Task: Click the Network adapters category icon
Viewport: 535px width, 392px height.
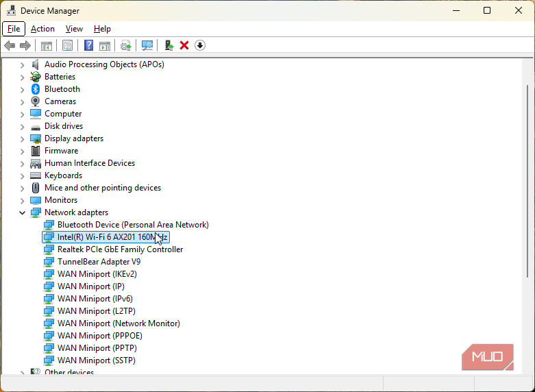Action: pyautogui.click(x=36, y=212)
